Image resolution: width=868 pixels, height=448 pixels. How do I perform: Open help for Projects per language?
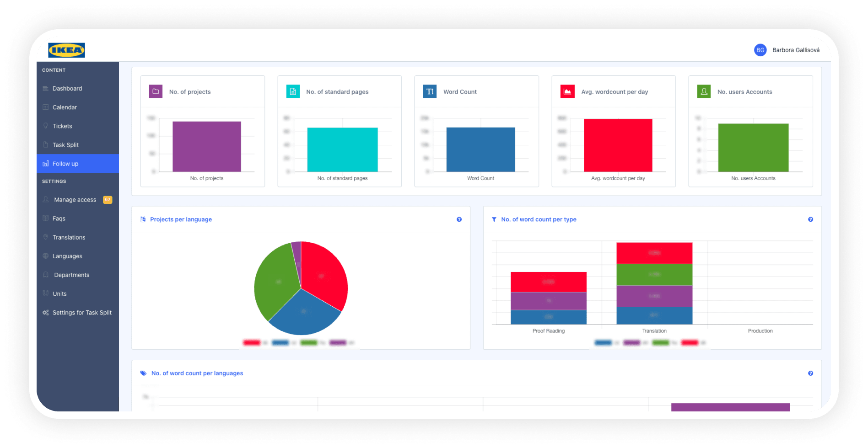[x=459, y=219]
